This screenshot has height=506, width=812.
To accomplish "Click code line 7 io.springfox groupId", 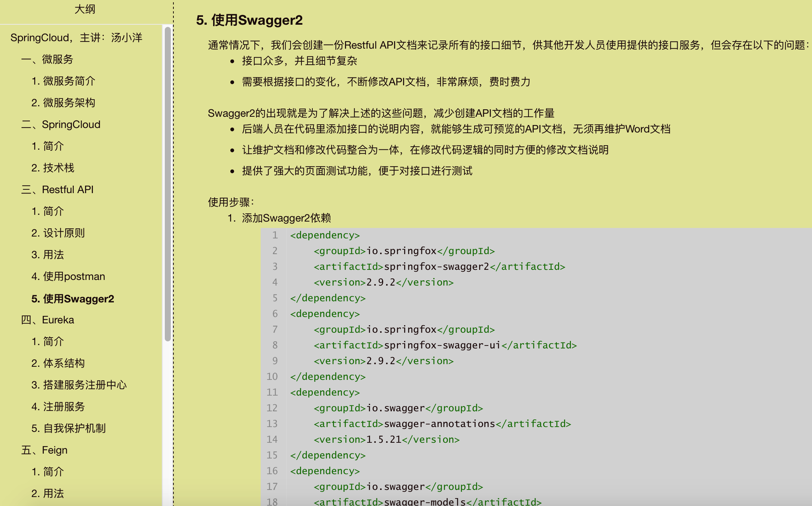I will (404, 330).
